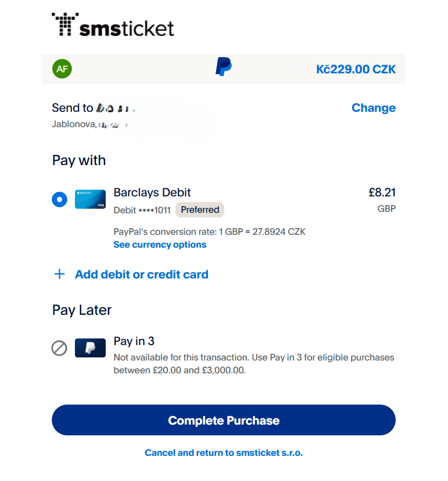This screenshot has width=448, height=481.
Task: Click the green AF avatar icon
Action: [x=62, y=69]
